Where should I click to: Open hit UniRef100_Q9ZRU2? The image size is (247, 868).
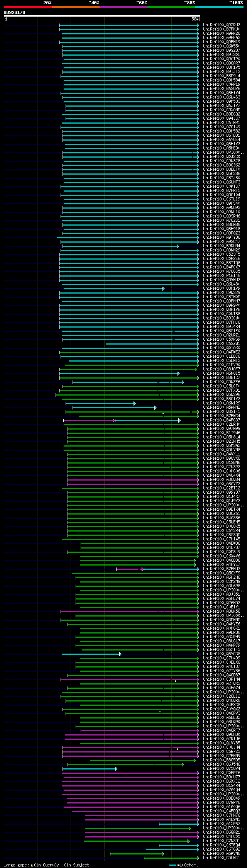tap(222, 25)
